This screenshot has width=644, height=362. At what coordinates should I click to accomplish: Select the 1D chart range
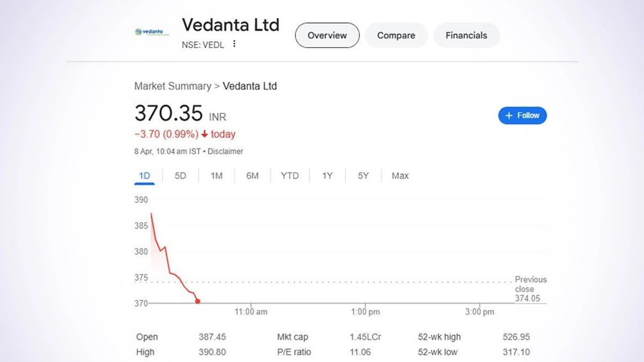144,176
